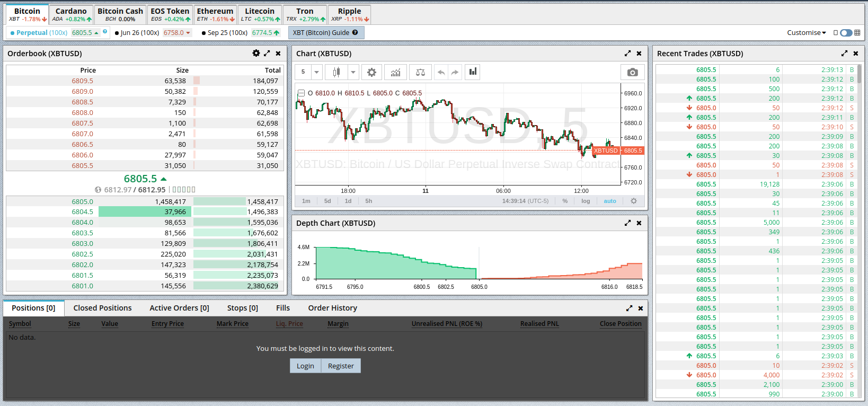Image resolution: width=868 pixels, height=406 pixels.
Task: Open the Active Orders [0] tab
Action: tap(179, 308)
